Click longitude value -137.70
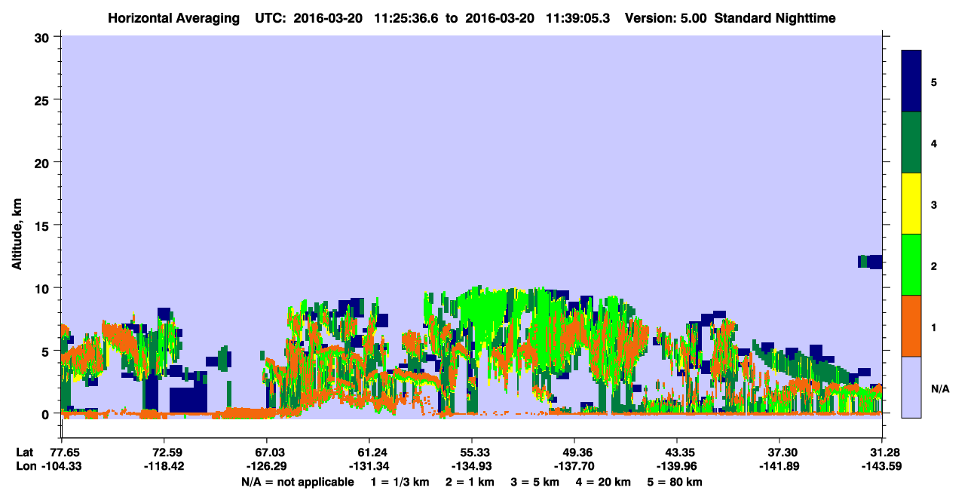The height and width of the screenshot is (503, 980). click(574, 466)
